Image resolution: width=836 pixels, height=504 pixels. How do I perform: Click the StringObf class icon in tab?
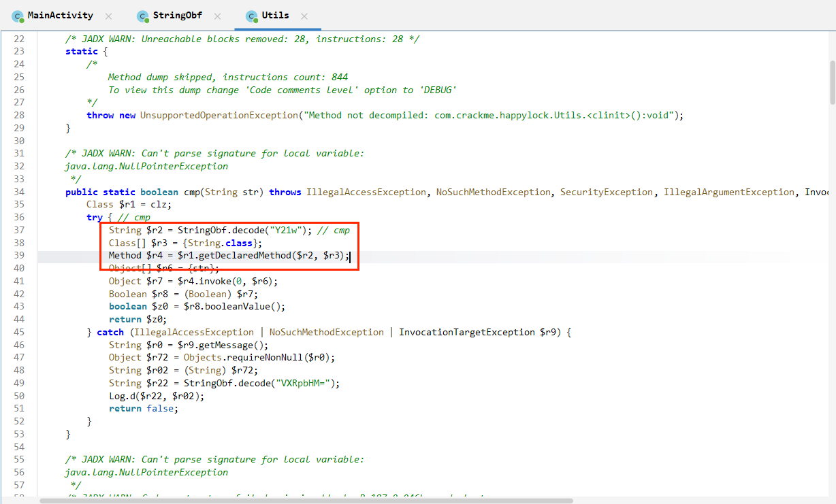[x=142, y=16]
